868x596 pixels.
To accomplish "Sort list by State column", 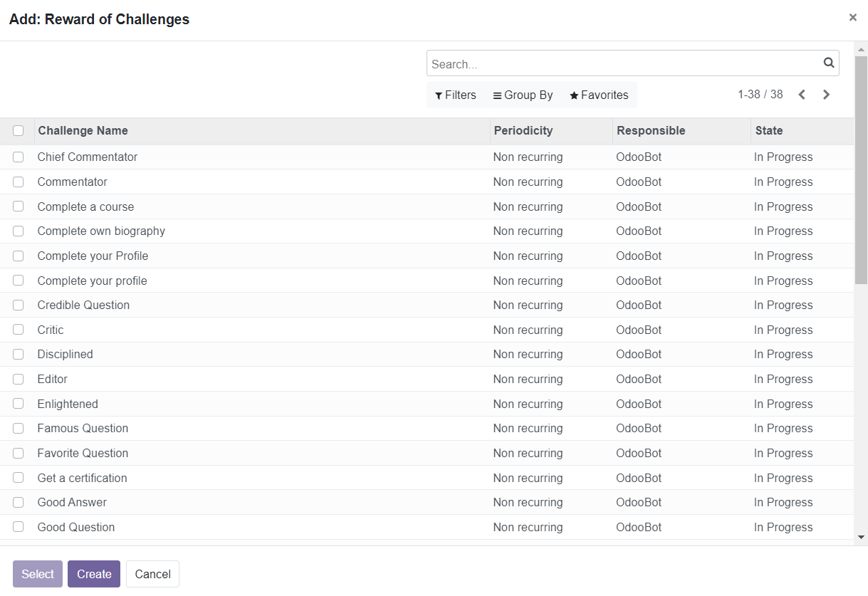I will [768, 131].
